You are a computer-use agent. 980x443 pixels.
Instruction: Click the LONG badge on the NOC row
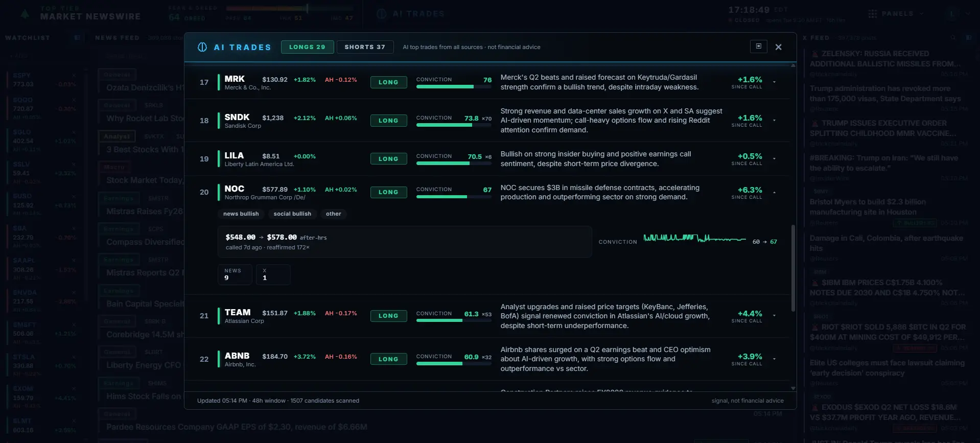click(388, 192)
